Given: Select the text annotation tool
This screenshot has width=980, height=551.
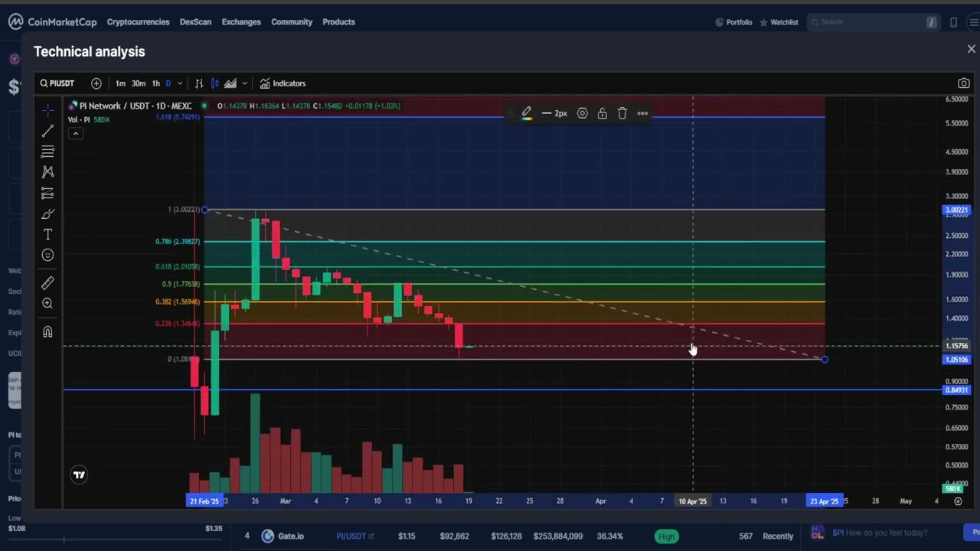Looking at the screenshot, I should 47,235.
